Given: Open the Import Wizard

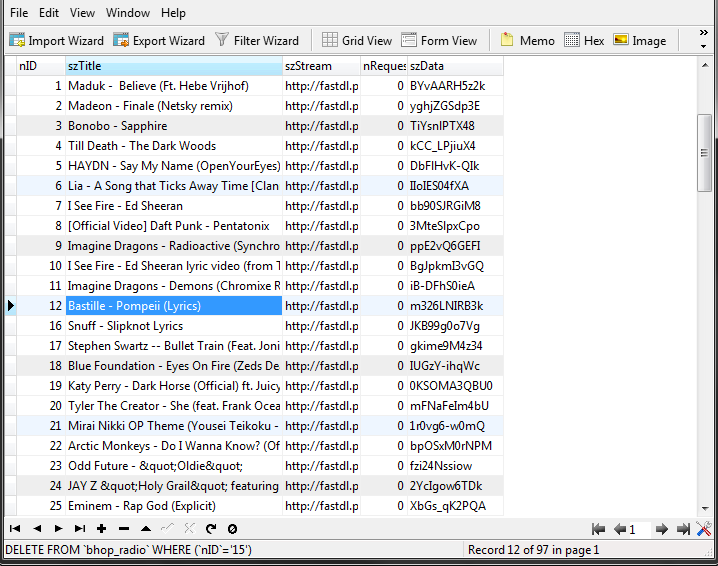Looking at the screenshot, I should tap(57, 41).
